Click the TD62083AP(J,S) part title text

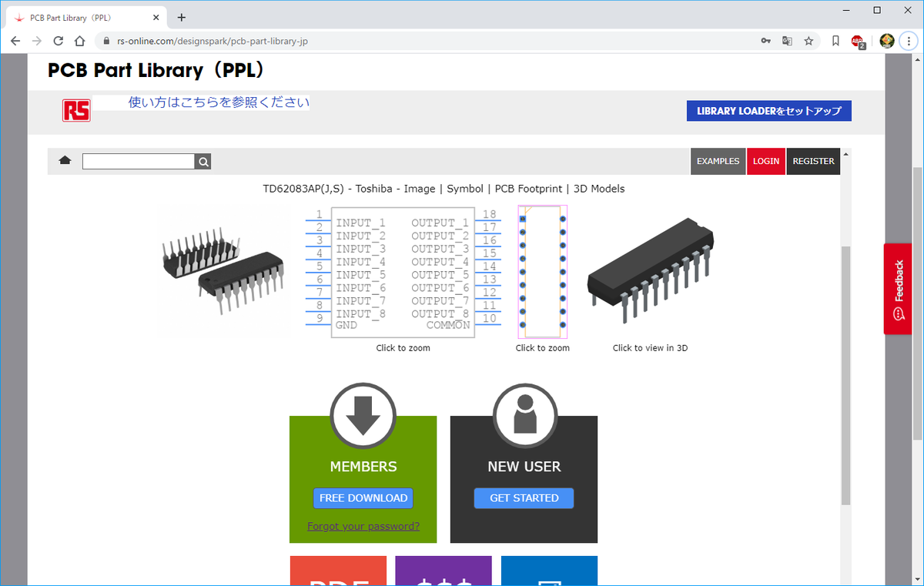pyautogui.click(x=304, y=189)
